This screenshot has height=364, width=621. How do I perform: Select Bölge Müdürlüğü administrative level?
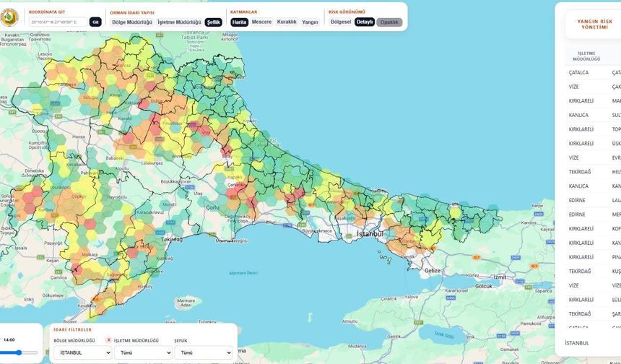(132, 22)
